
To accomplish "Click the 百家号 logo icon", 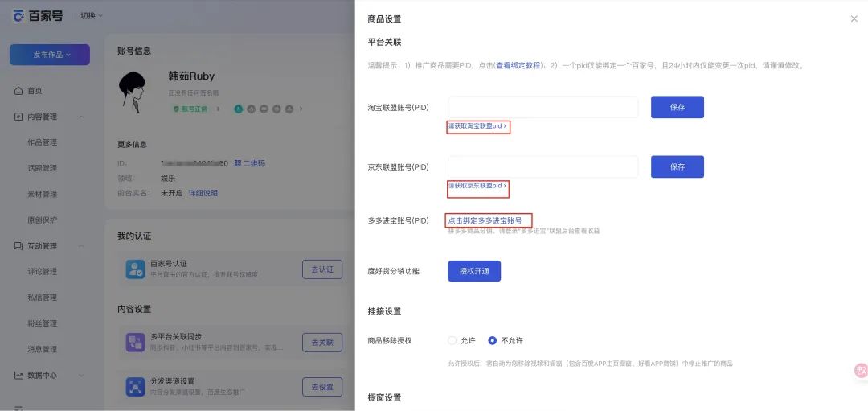I will (x=18, y=15).
